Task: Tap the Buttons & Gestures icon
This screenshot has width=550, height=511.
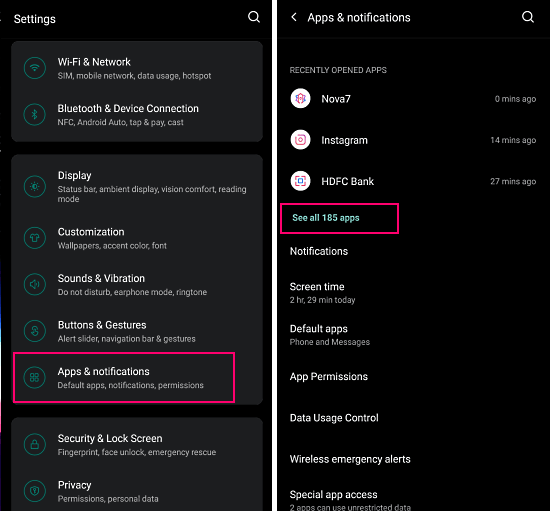Action: 34,331
